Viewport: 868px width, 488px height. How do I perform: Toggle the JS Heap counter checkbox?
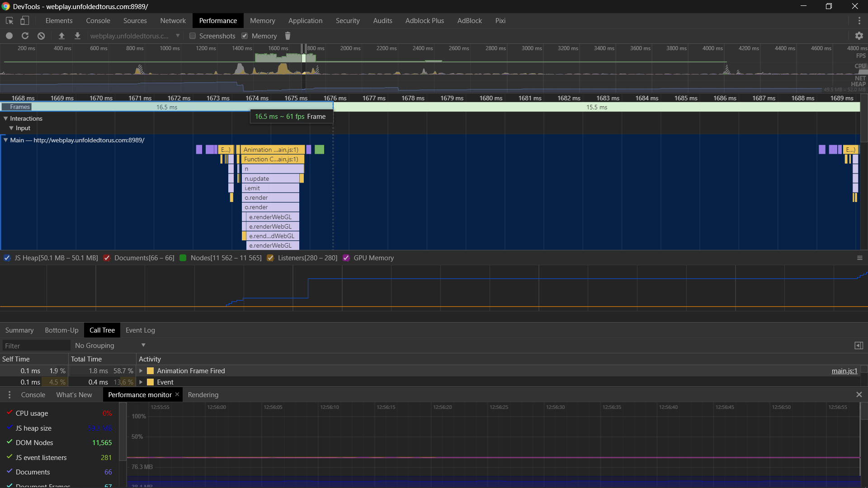pos(7,258)
